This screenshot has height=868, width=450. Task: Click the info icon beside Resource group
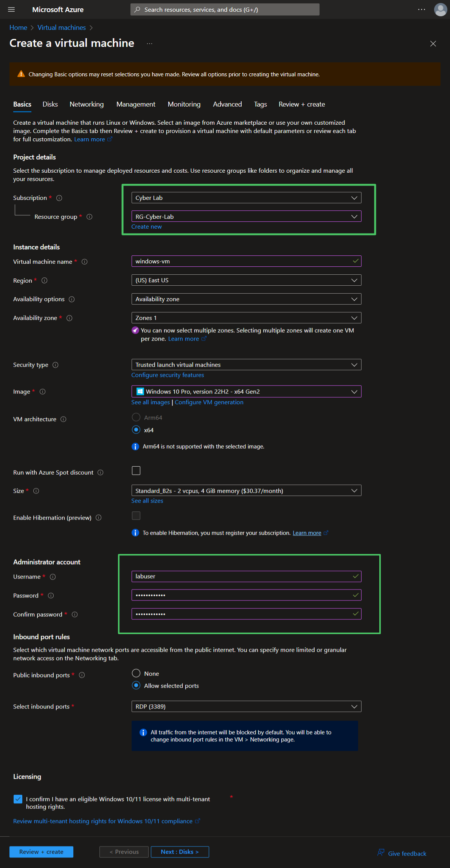click(x=90, y=217)
